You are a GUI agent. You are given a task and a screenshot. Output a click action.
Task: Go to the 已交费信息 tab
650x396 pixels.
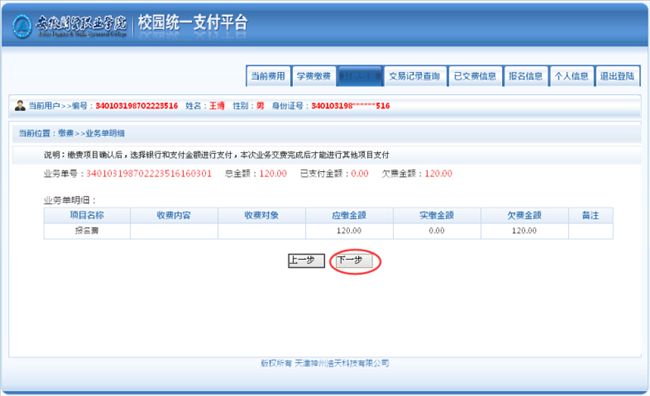tap(475, 76)
